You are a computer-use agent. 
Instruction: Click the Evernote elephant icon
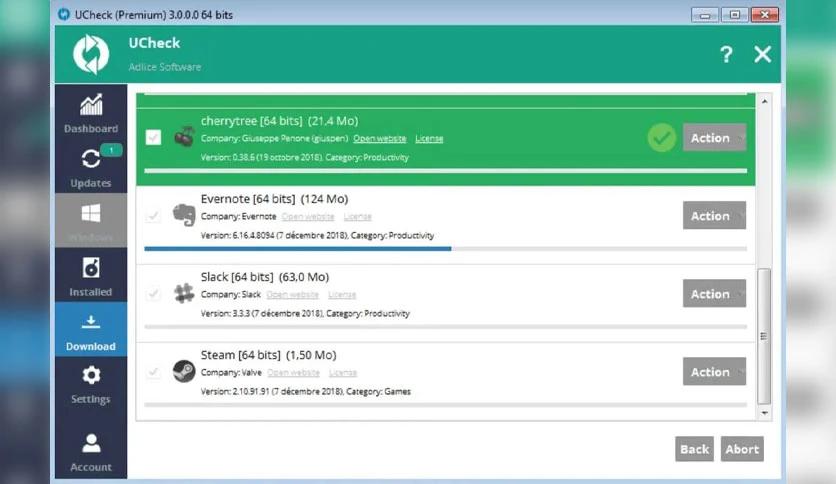(184, 215)
